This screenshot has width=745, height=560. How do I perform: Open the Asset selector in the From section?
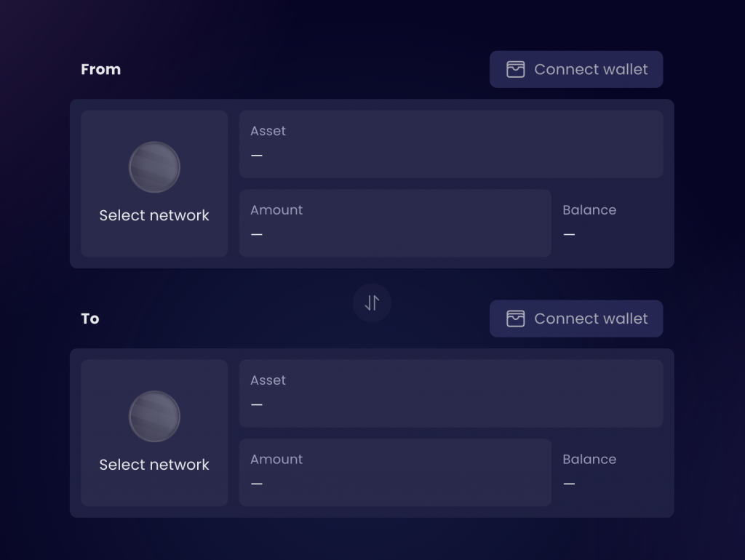[x=451, y=143]
